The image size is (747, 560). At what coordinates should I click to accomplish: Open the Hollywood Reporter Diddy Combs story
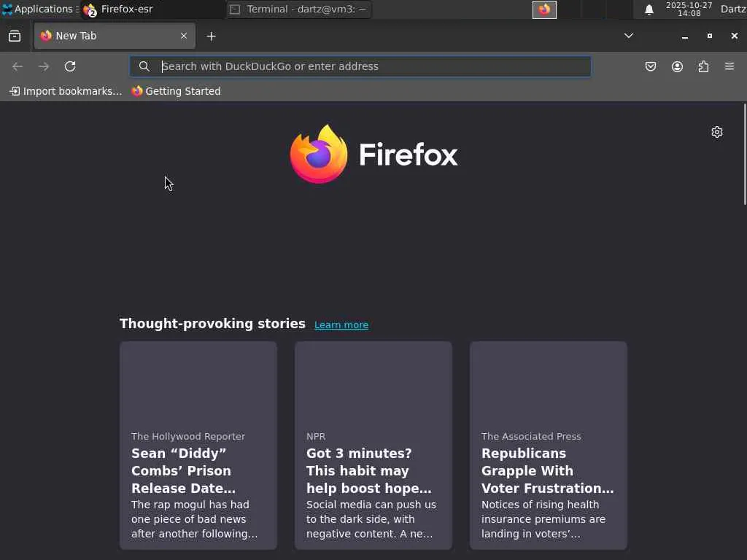tap(198, 446)
